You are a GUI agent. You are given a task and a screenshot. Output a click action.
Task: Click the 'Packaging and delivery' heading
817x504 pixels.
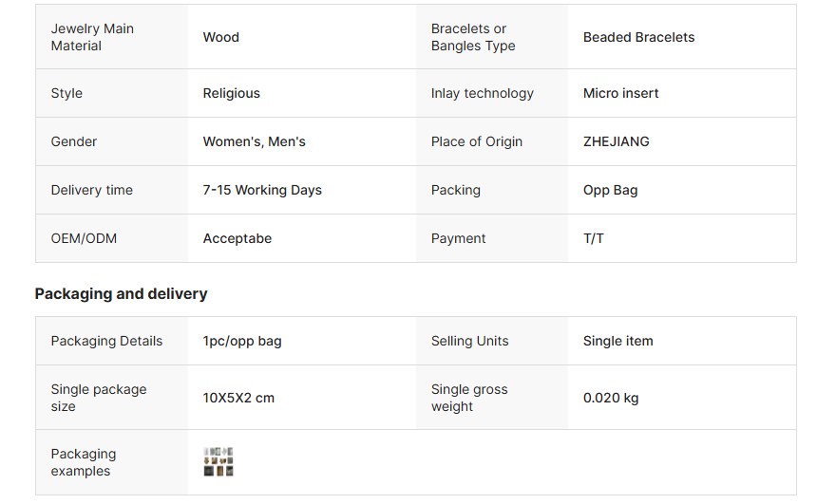[121, 294]
